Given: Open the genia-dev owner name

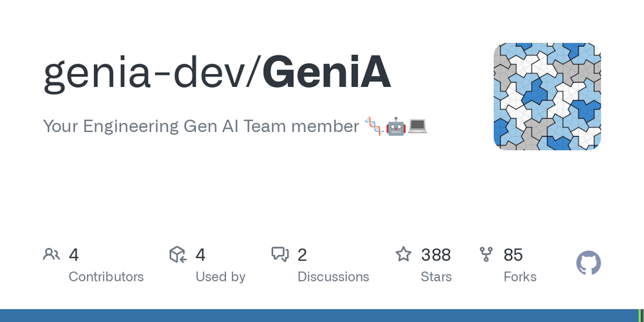Looking at the screenshot, I should click(144, 73).
